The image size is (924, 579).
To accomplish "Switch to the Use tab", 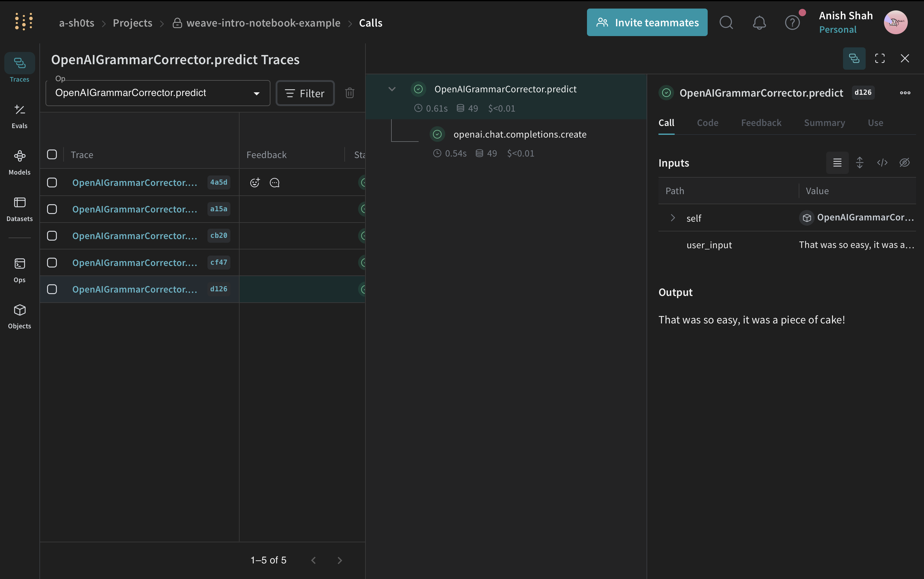I will [x=875, y=123].
